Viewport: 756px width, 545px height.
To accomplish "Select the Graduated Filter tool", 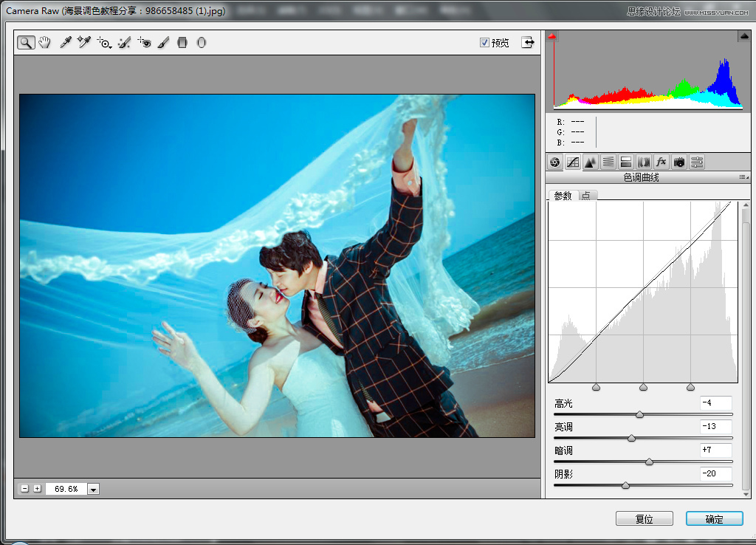I will point(182,43).
